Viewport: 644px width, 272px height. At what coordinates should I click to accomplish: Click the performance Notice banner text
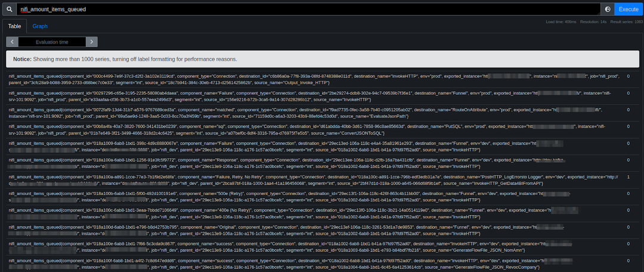click(x=125, y=59)
